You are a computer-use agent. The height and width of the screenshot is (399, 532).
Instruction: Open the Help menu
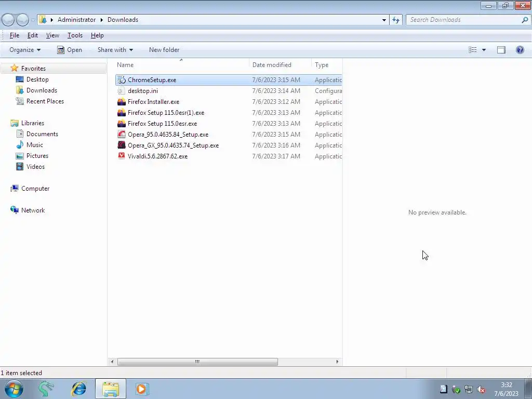click(x=97, y=35)
